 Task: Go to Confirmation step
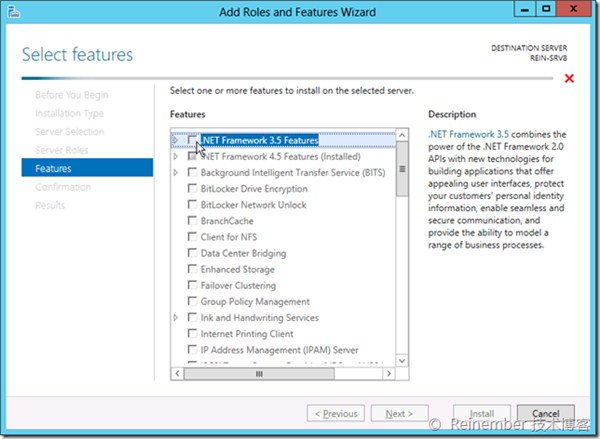pyautogui.click(x=63, y=187)
